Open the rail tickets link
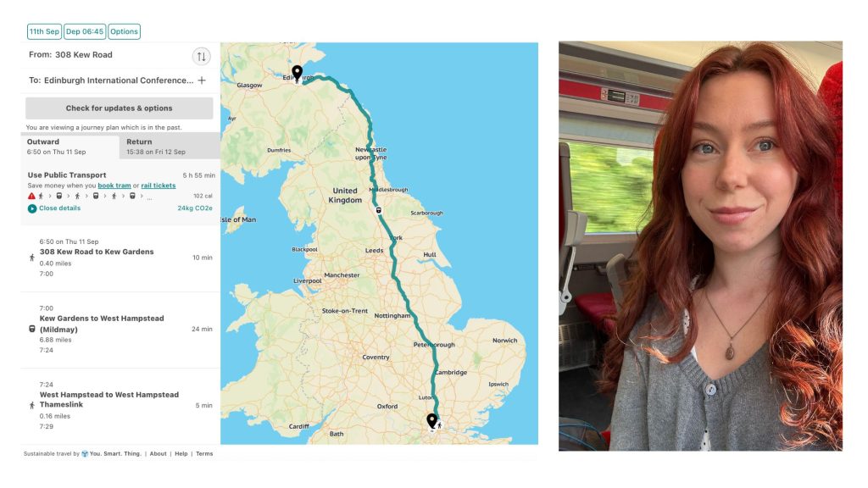868x488 pixels. (x=159, y=186)
